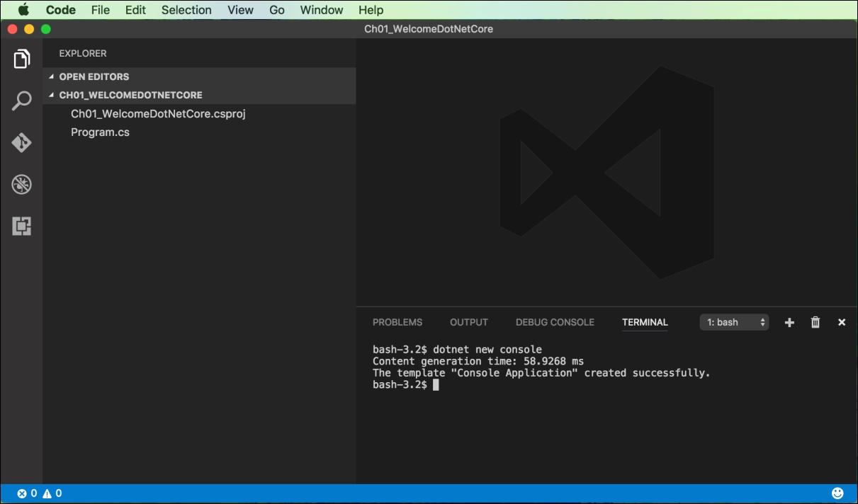
Task: Open the Apple menu
Action: (x=23, y=10)
